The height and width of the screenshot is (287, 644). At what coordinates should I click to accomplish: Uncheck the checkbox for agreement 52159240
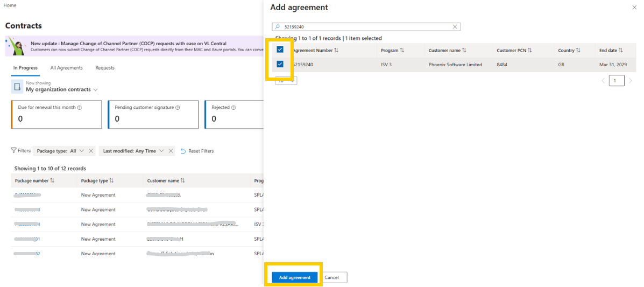pos(280,64)
